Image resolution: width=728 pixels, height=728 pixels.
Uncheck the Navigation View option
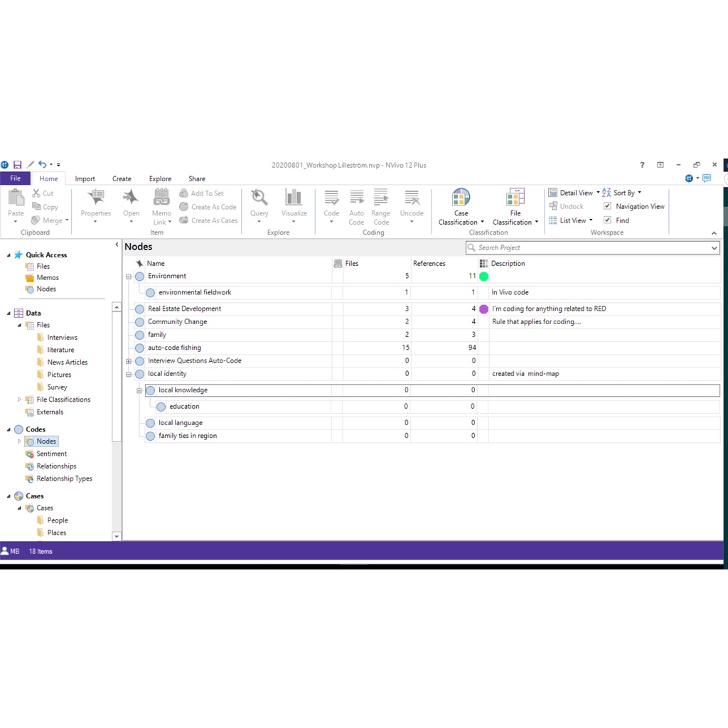pyautogui.click(x=608, y=206)
